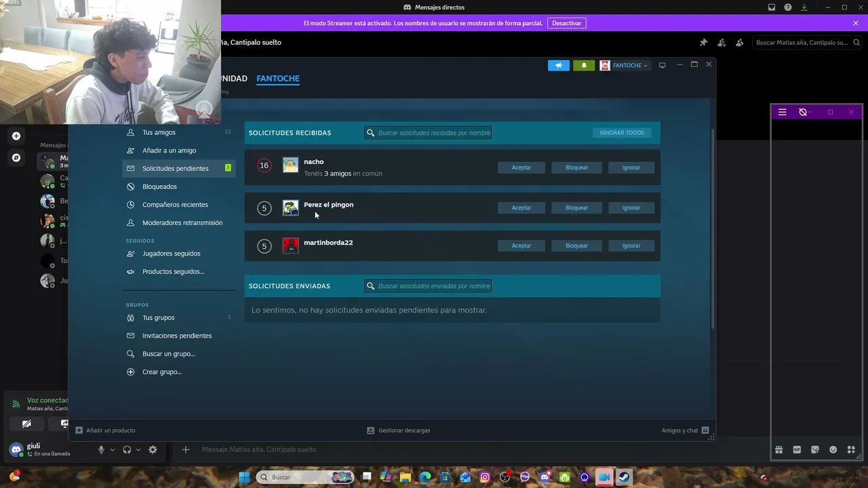Viewport: 868px width, 488px height.
Task: Select Buscar un grupo
Action: point(168,354)
